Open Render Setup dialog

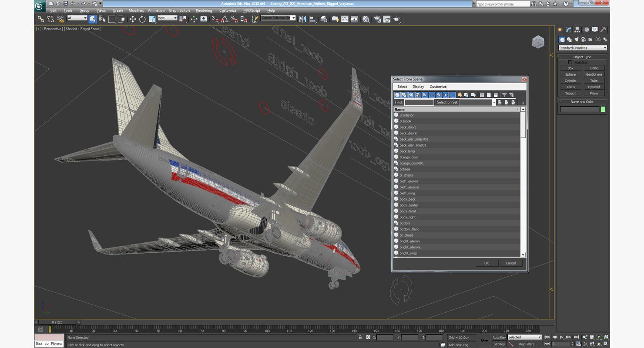tap(377, 19)
